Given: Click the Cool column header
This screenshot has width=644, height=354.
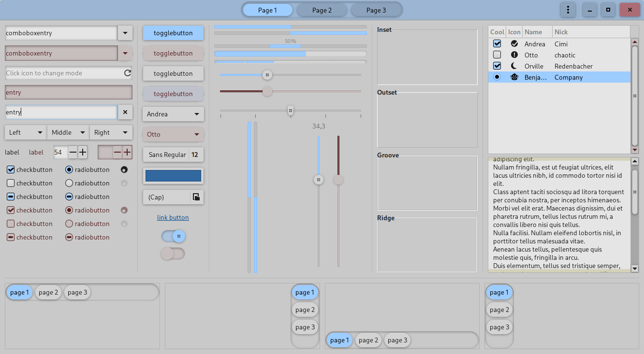Looking at the screenshot, I should click(x=497, y=32).
